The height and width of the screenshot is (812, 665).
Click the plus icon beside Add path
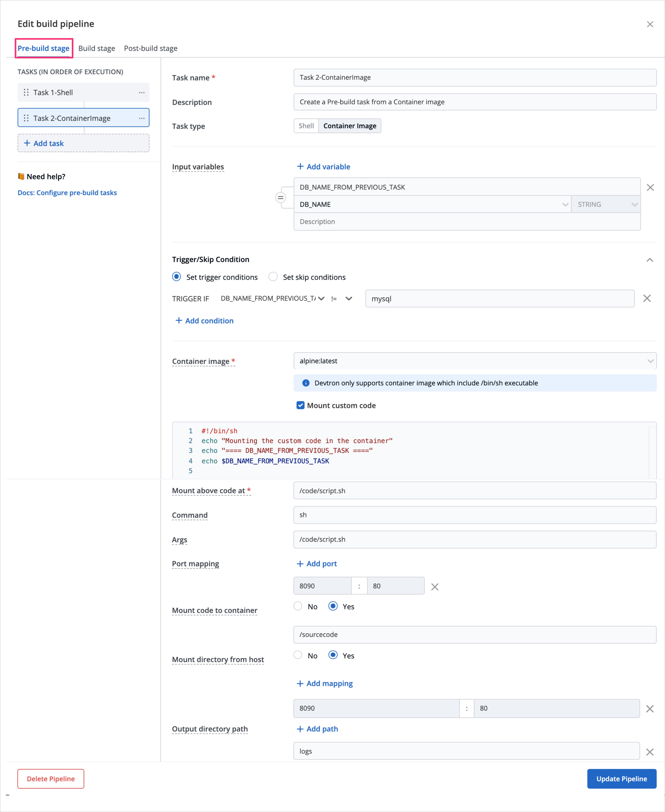pos(300,729)
